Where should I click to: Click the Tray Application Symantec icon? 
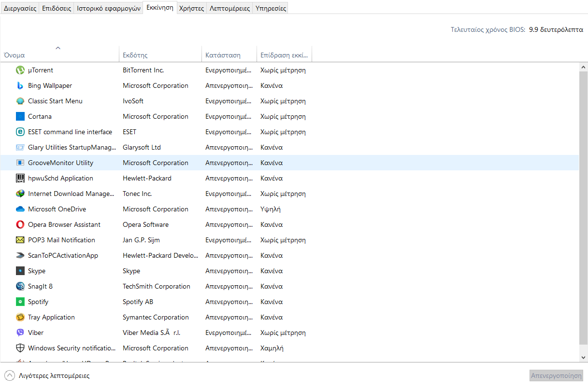coord(20,317)
